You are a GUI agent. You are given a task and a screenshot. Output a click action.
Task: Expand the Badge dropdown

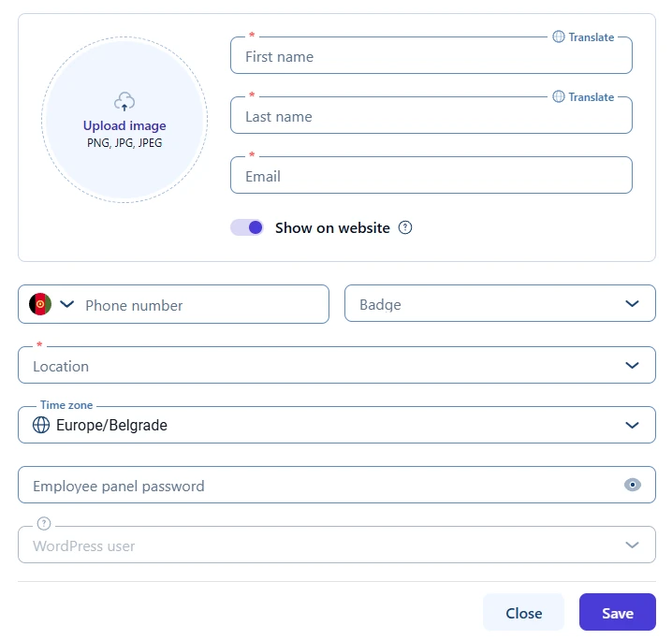click(x=633, y=304)
